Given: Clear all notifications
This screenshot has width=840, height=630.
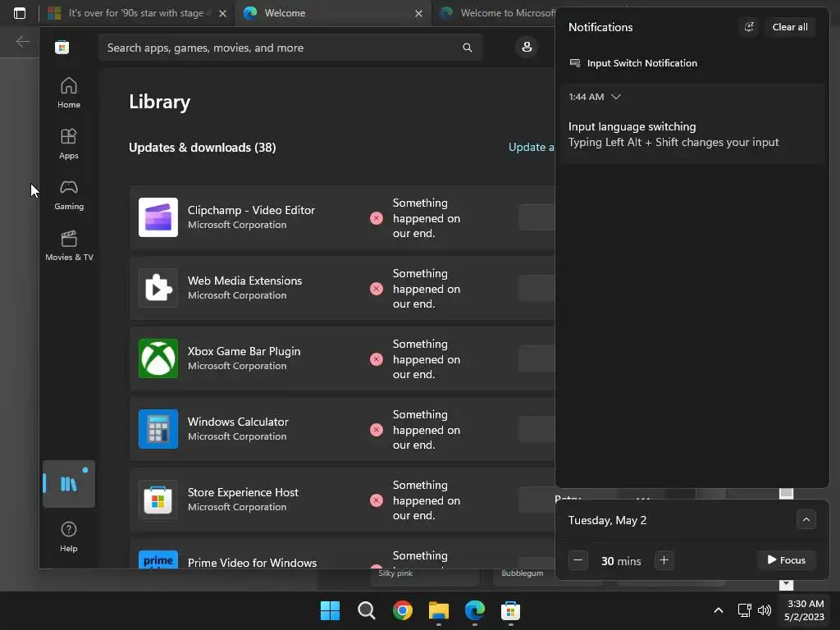Looking at the screenshot, I should click(790, 27).
